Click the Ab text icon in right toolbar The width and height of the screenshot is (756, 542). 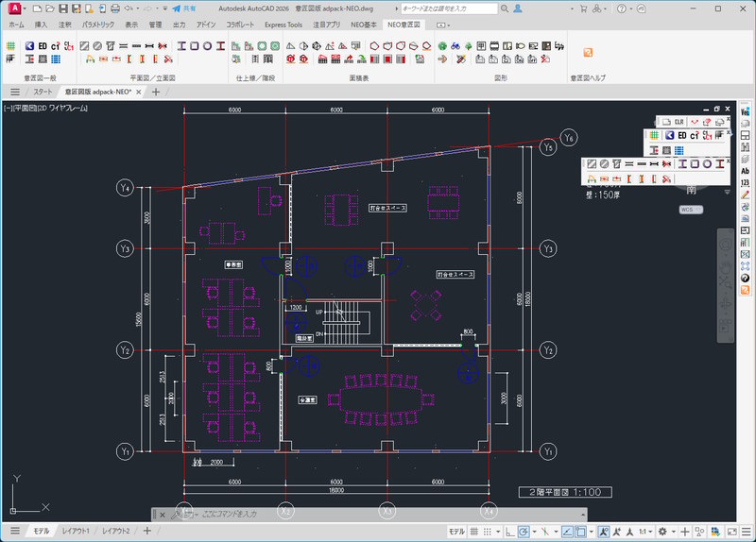745,172
